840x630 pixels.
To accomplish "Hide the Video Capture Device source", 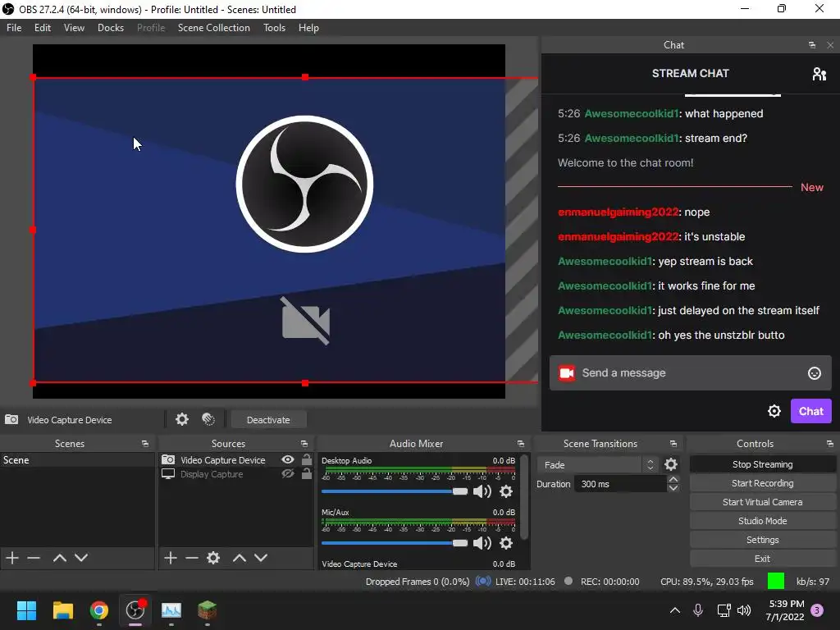I will tap(288, 459).
